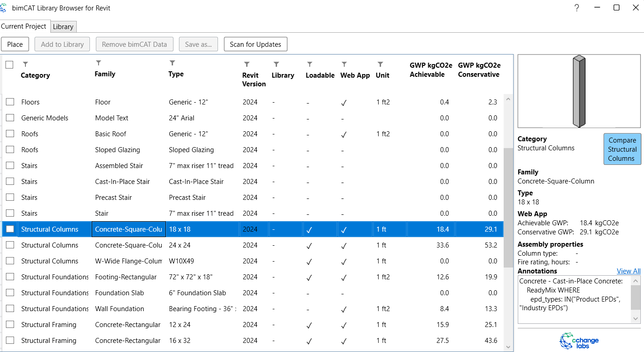Click the Compare Structural Columns button
The width and height of the screenshot is (644, 352).
[622, 149]
